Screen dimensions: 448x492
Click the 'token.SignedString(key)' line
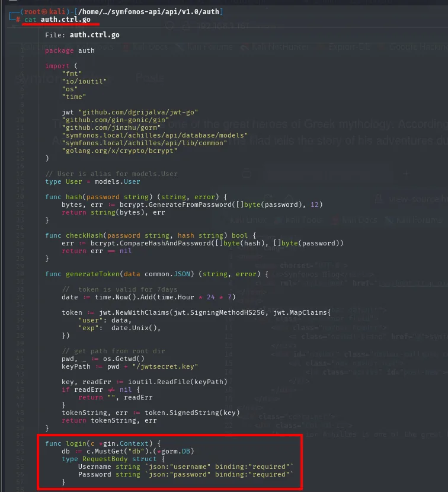pyautogui.click(x=151, y=413)
